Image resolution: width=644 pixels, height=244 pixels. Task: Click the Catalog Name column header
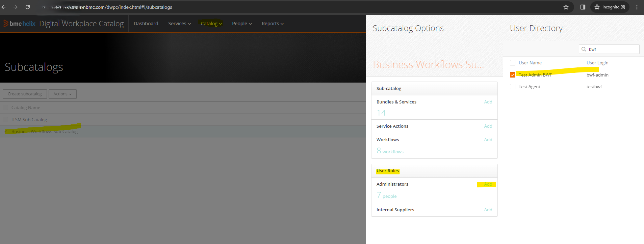[26, 108]
